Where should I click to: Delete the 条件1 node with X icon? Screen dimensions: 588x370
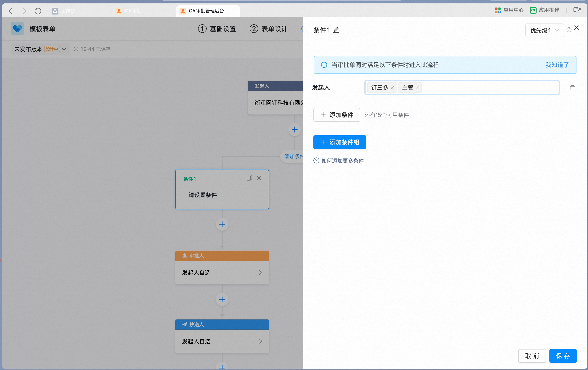(x=259, y=178)
